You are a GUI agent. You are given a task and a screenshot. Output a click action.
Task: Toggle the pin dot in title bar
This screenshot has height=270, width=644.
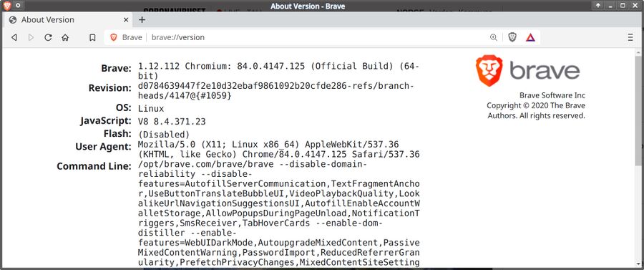pos(18,6)
